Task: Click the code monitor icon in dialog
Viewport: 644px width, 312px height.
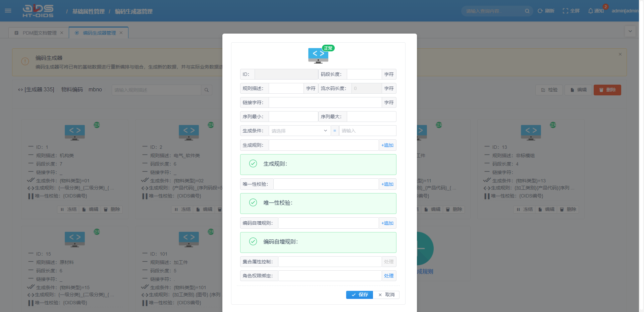Action: click(x=318, y=55)
